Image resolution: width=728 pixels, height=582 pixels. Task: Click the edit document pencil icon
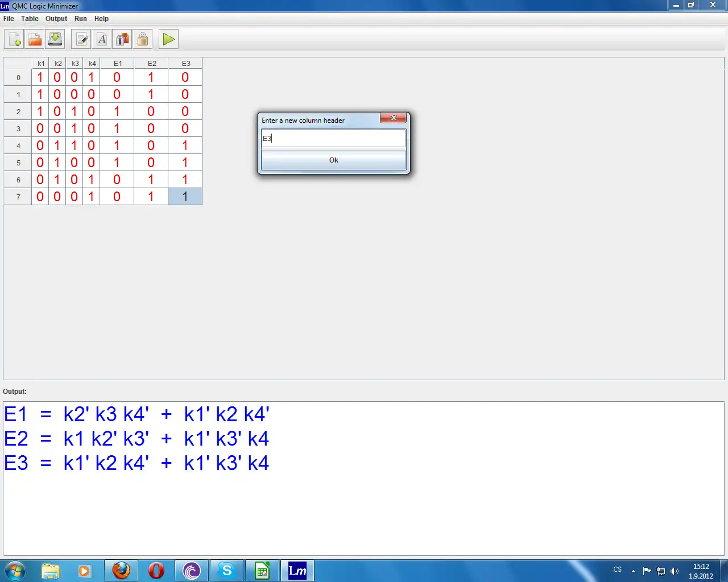[x=81, y=39]
